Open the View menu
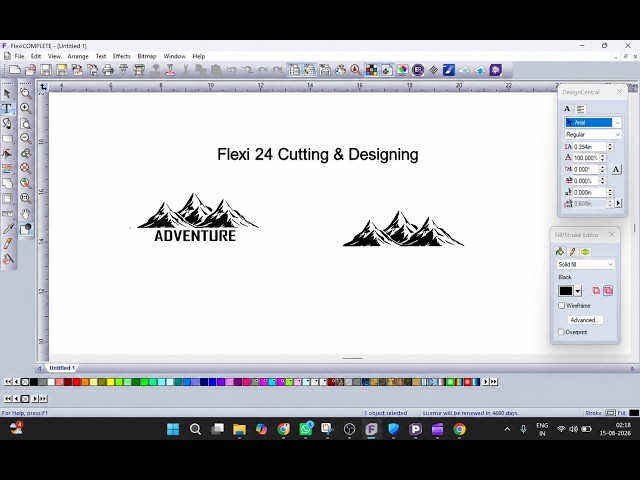 pos(54,56)
